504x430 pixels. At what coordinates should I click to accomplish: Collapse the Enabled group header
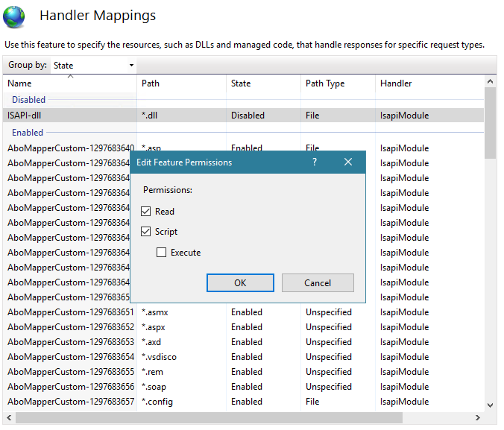[28, 133]
